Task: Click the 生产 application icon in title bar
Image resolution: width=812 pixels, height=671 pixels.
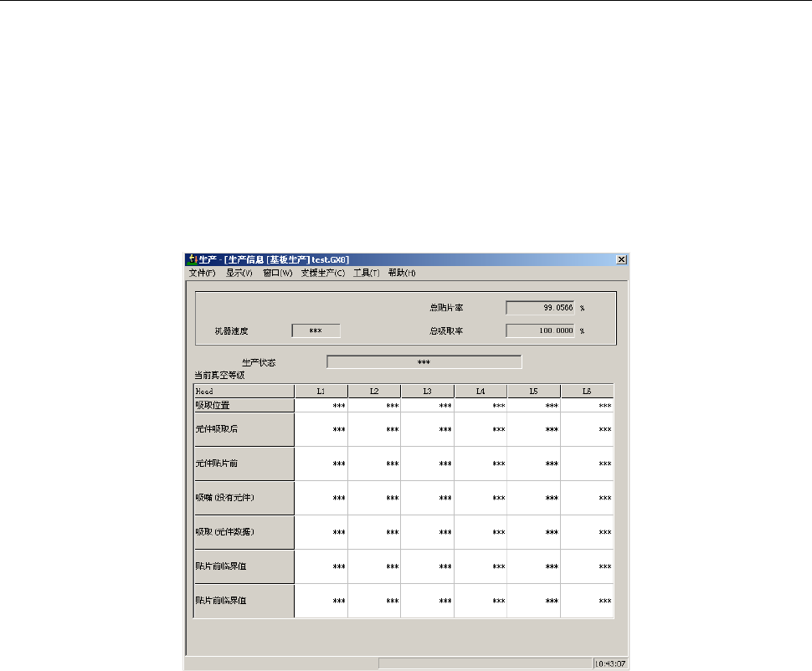Action: [193, 259]
